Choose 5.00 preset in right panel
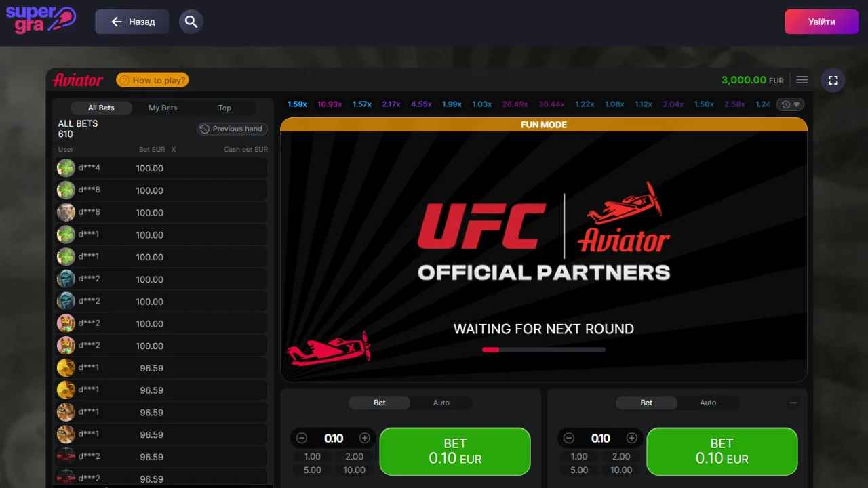Viewport: 868px width, 488px height. [579, 470]
